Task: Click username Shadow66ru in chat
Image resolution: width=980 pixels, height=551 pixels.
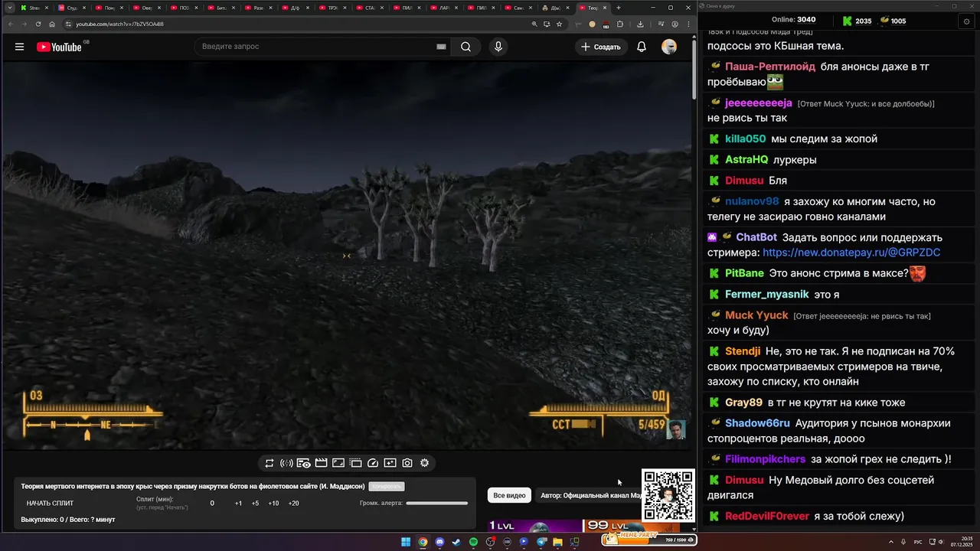Action: pos(757,423)
